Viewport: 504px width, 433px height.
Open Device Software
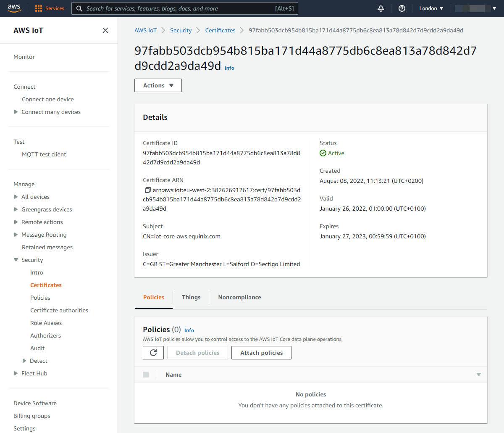(35, 403)
